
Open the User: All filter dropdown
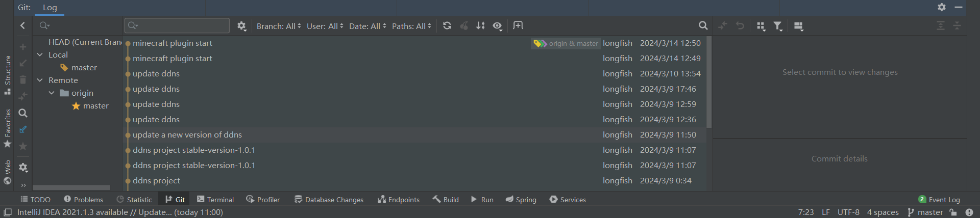pyautogui.click(x=325, y=26)
